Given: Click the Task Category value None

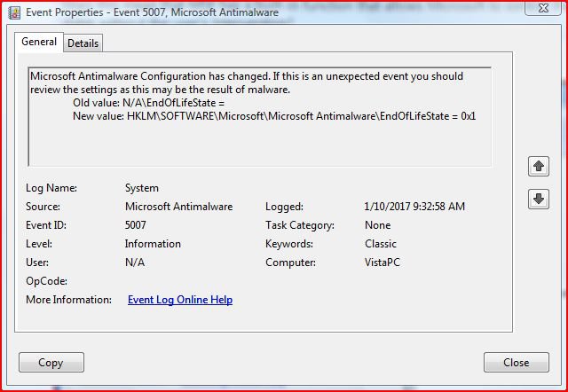Looking at the screenshot, I should pyautogui.click(x=377, y=225).
